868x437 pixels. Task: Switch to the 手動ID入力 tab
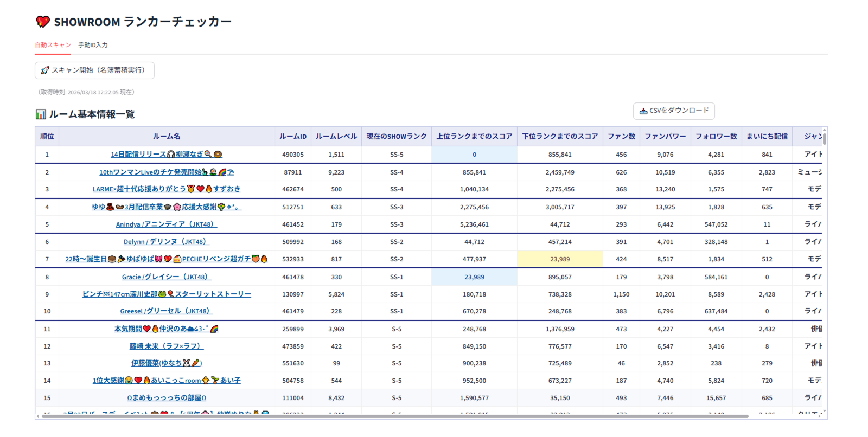coord(93,45)
